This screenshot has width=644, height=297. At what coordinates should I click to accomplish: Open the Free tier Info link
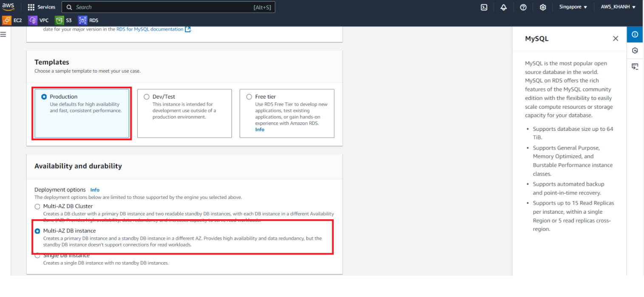click(x=260, y=130)
